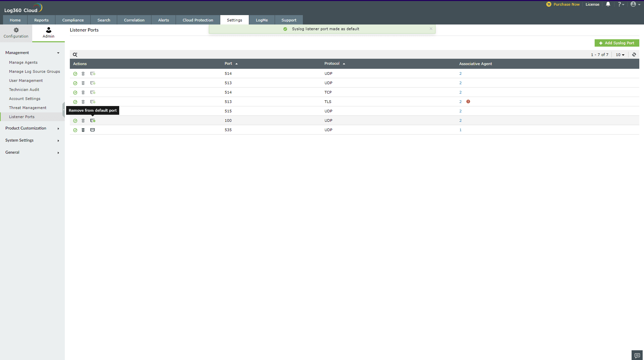Open Technician Audit page

(x=24, y=90)
